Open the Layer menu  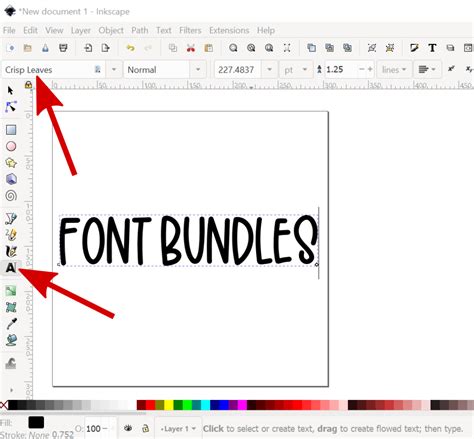(x=81, y=30)
